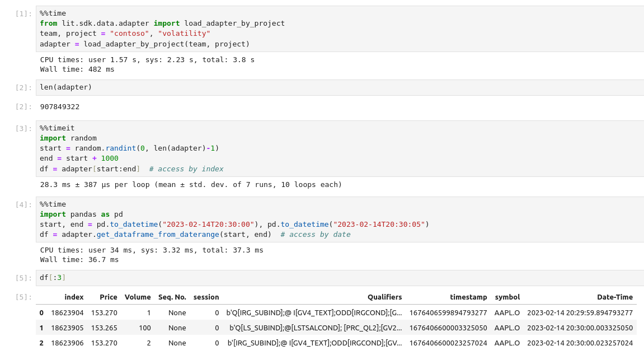The image size is (644, 355).
Task: Click the 28.3 ms timeit output text
Action: tap(190, 185)
